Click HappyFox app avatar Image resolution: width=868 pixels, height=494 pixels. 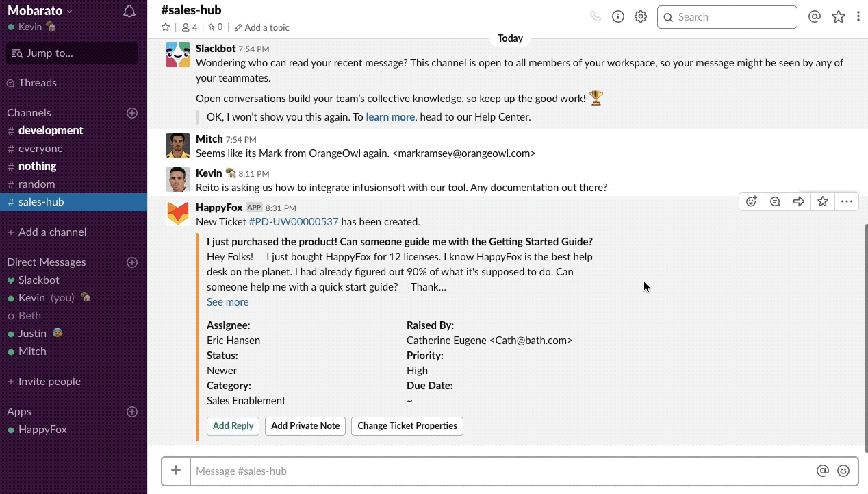[x=178, y=214]
